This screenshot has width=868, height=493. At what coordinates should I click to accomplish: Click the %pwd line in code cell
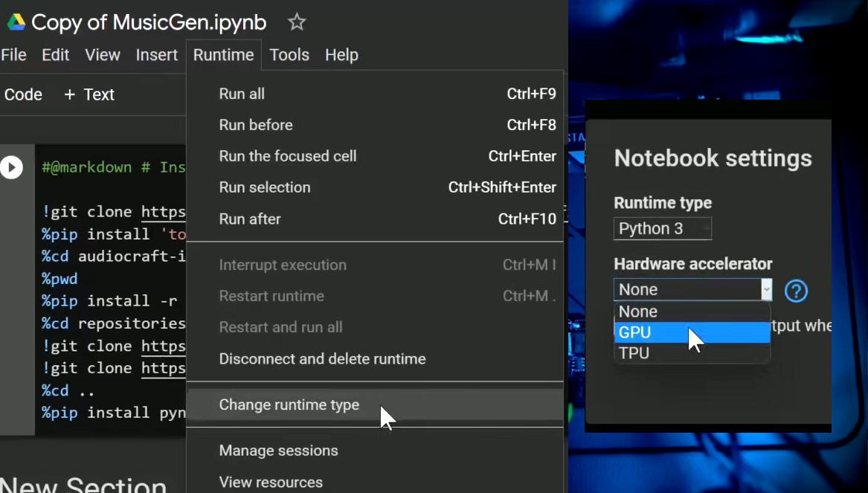click(60, 278)
